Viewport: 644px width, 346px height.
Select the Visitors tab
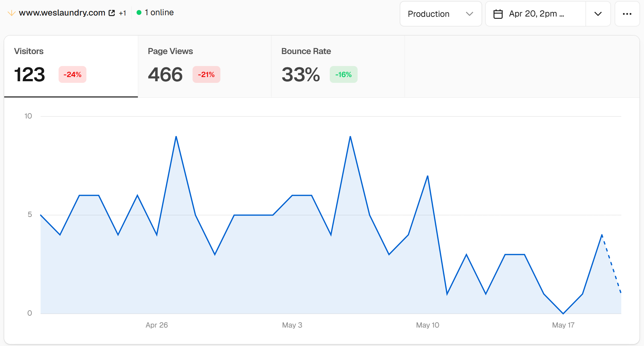pos(71,66)
